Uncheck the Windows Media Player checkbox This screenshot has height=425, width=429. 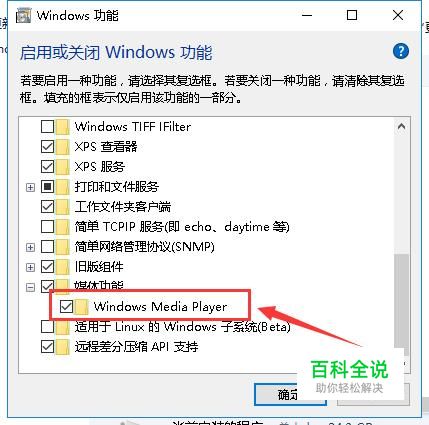[66, 307]
